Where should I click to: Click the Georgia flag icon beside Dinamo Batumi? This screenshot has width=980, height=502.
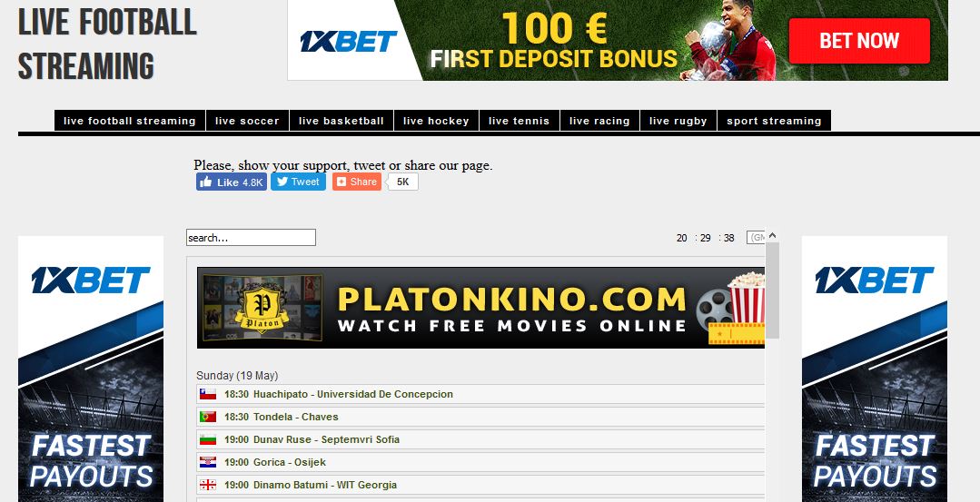pyautogui.click(x=207, y=485)
